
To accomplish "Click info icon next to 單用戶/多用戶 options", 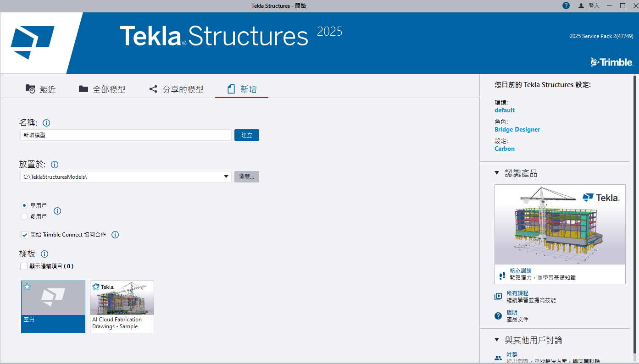I will 57,211.
